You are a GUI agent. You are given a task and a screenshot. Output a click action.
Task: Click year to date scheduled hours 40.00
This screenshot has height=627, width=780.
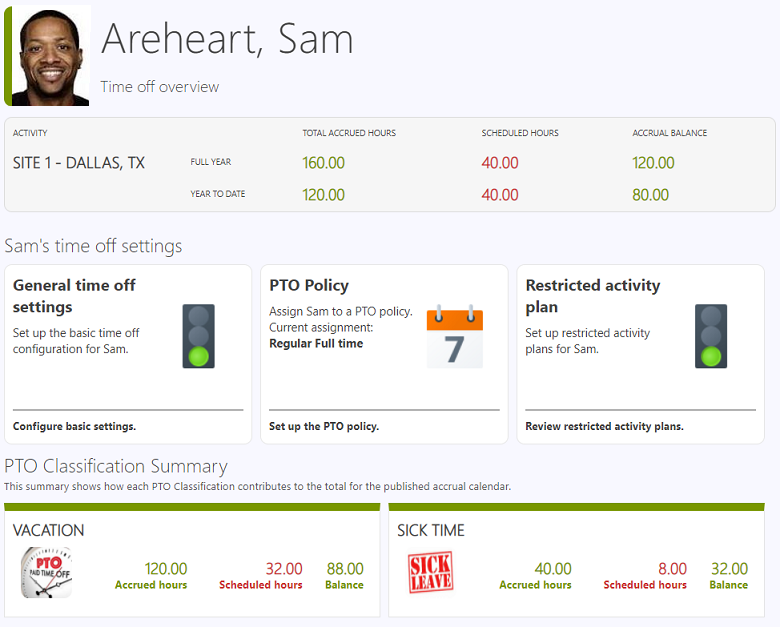pos(500,195)
